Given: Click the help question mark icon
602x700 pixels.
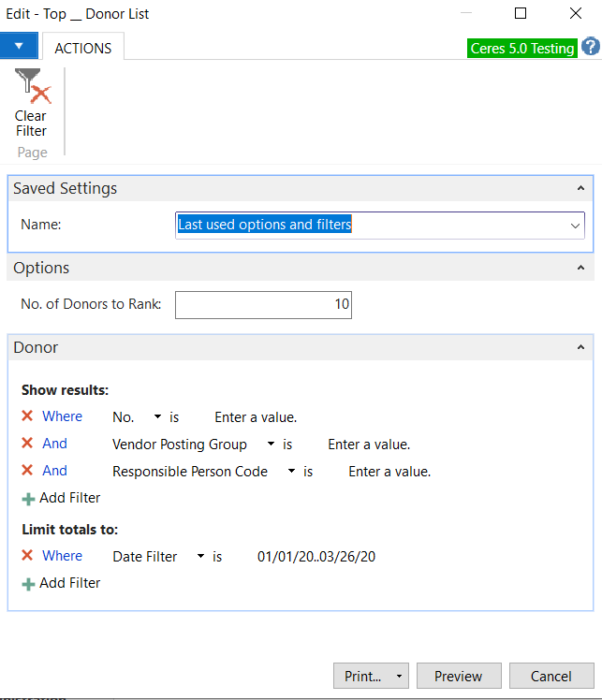Looking at the screenshot, I should point(590,48).
